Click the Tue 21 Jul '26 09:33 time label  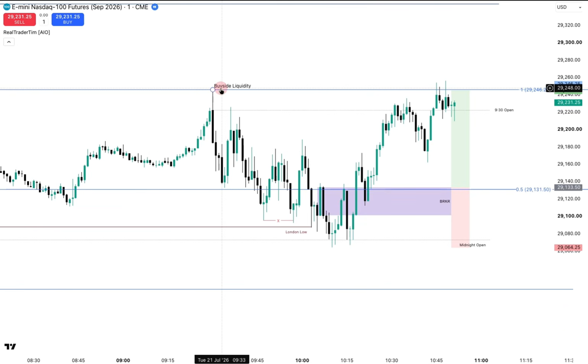pyautogui.click(x=222, y=360)
